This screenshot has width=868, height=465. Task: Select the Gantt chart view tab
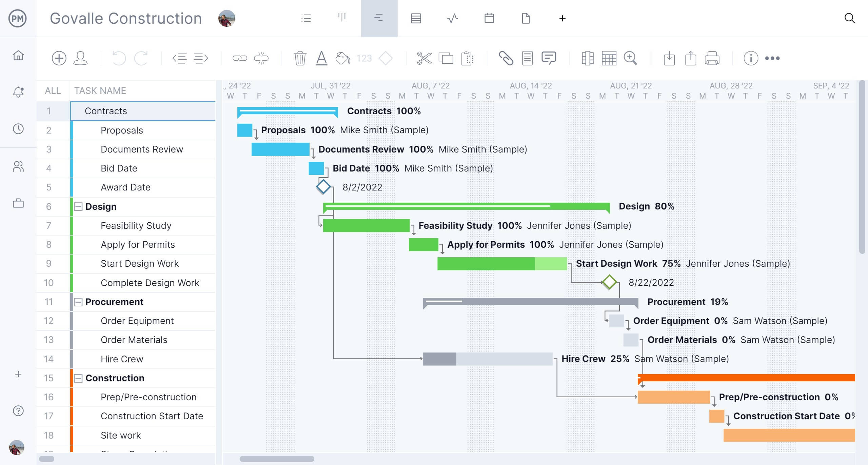pos(378,18)
